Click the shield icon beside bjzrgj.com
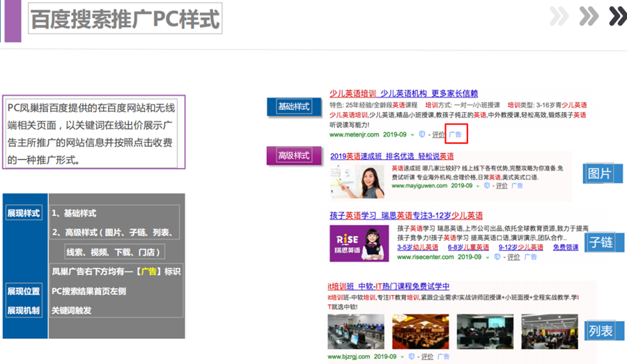Image resolution: width=627 pixels, height=364 pixels. (412, 356)
